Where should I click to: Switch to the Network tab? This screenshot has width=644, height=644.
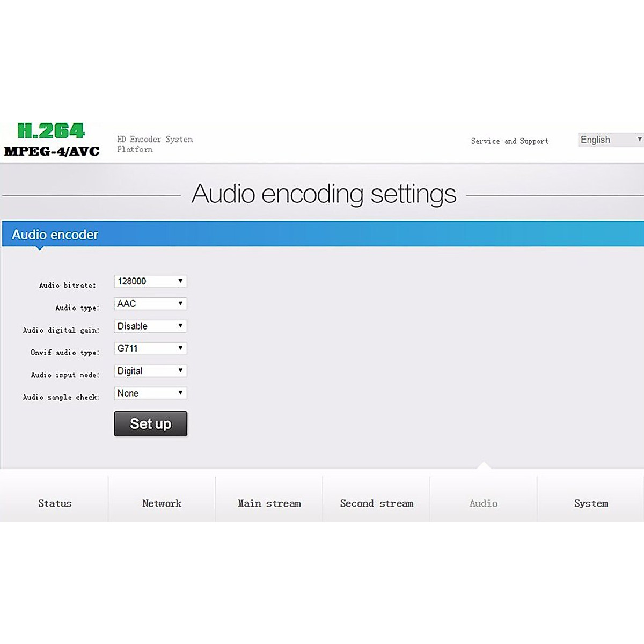click(162, 503)
